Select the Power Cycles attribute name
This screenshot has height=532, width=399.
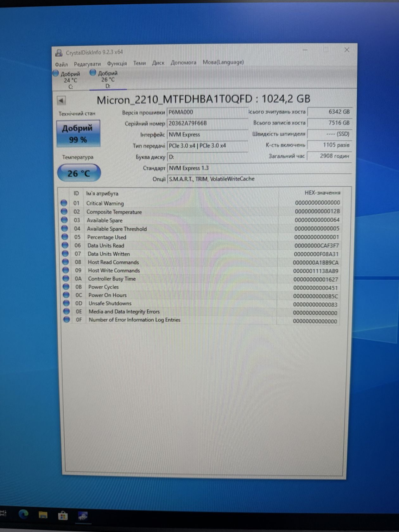pos(104,287)
